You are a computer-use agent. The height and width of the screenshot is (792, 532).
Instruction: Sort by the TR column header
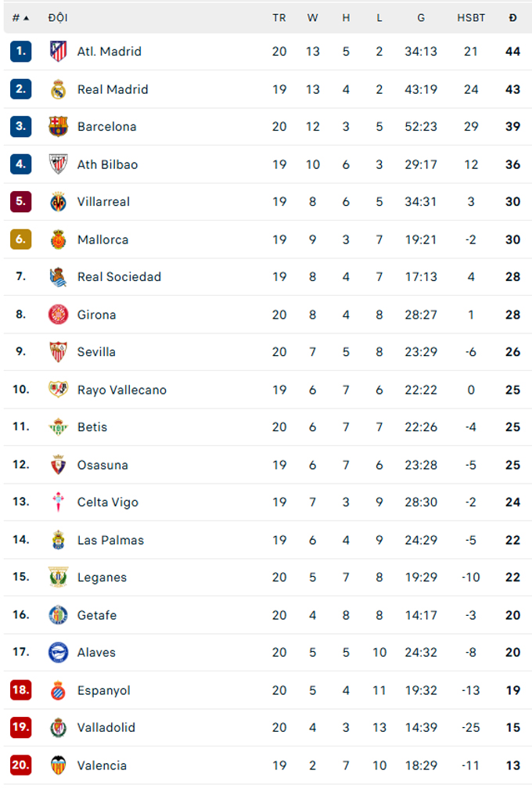pyautogui.click(x=279, y=18)
